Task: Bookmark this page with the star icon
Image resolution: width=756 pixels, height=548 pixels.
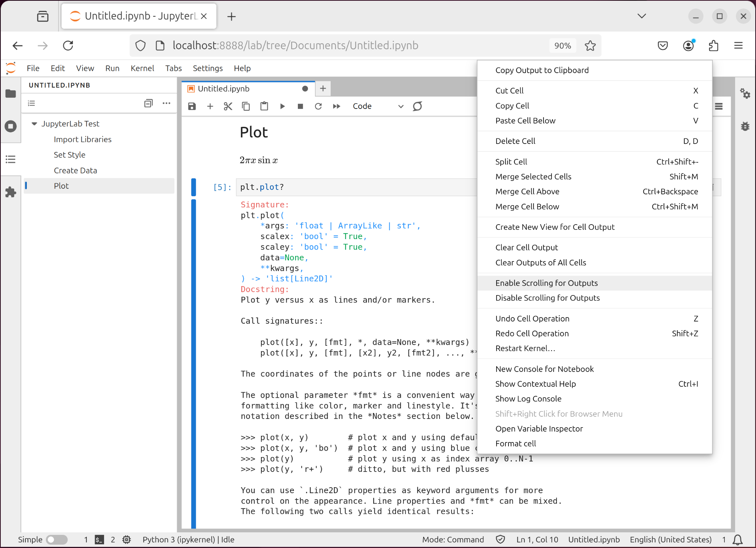Action: (590, 46)
